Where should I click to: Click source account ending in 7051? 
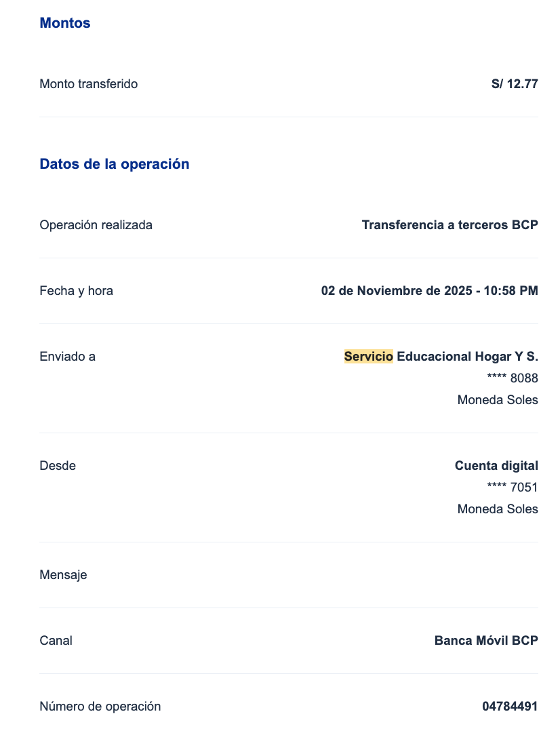coord(513,488)
